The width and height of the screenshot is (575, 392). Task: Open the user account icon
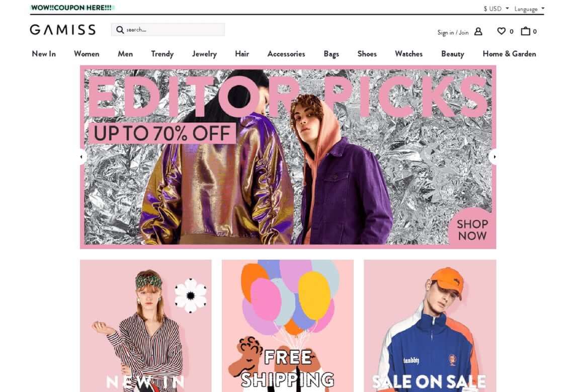pos(478,32)
